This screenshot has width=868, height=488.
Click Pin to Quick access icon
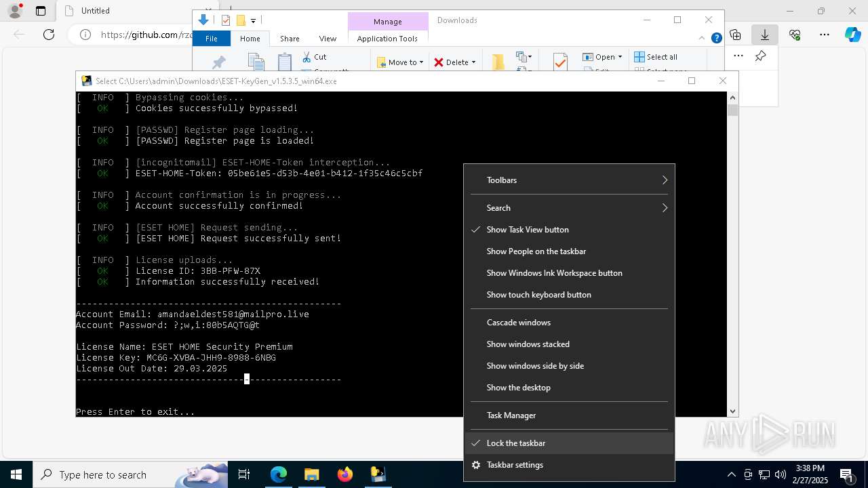[218, 62]
